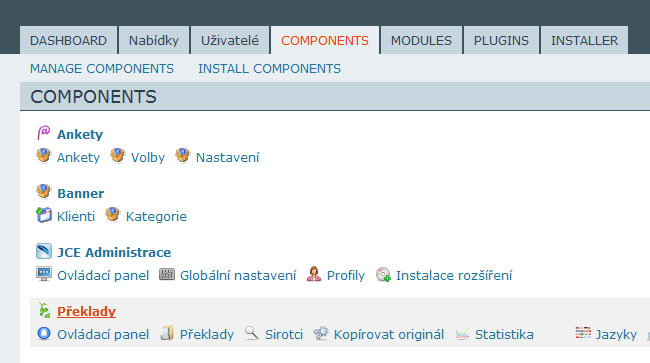Go to the MODULES tab
The height and width of the screenshot is (363, 650).
[x=421, y=41]
